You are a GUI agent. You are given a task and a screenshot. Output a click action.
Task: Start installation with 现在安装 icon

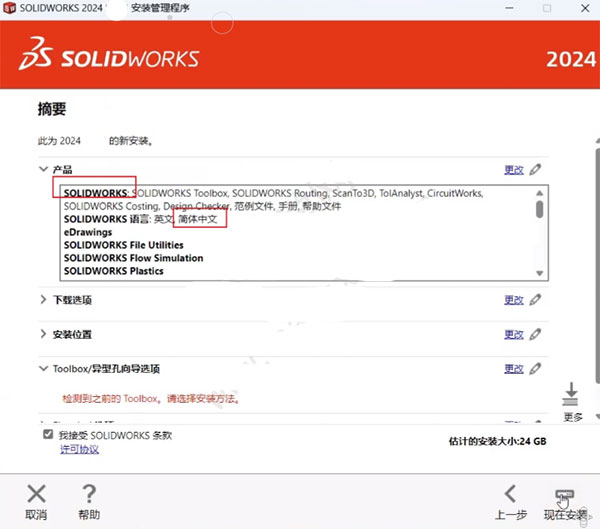(x=565, y=498)
